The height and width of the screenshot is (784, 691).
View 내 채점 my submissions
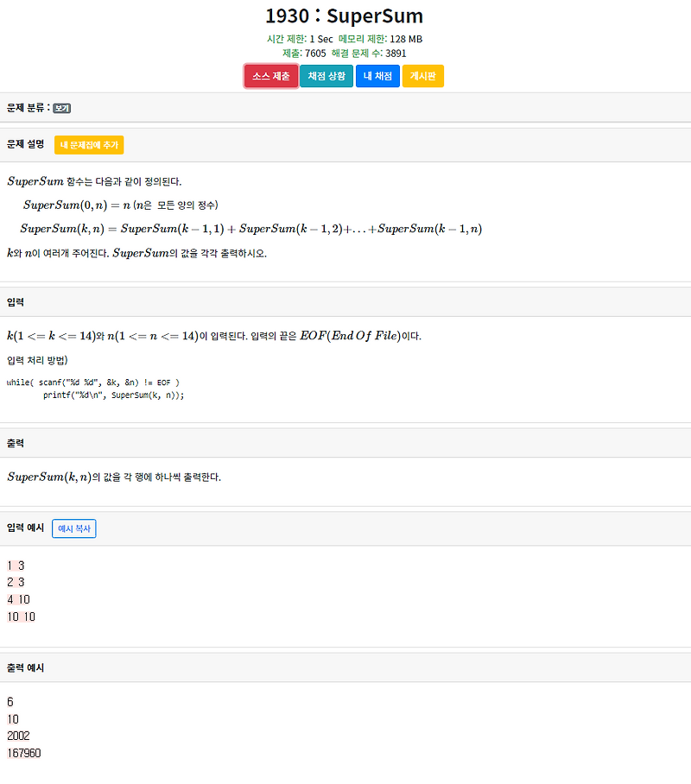377,76
